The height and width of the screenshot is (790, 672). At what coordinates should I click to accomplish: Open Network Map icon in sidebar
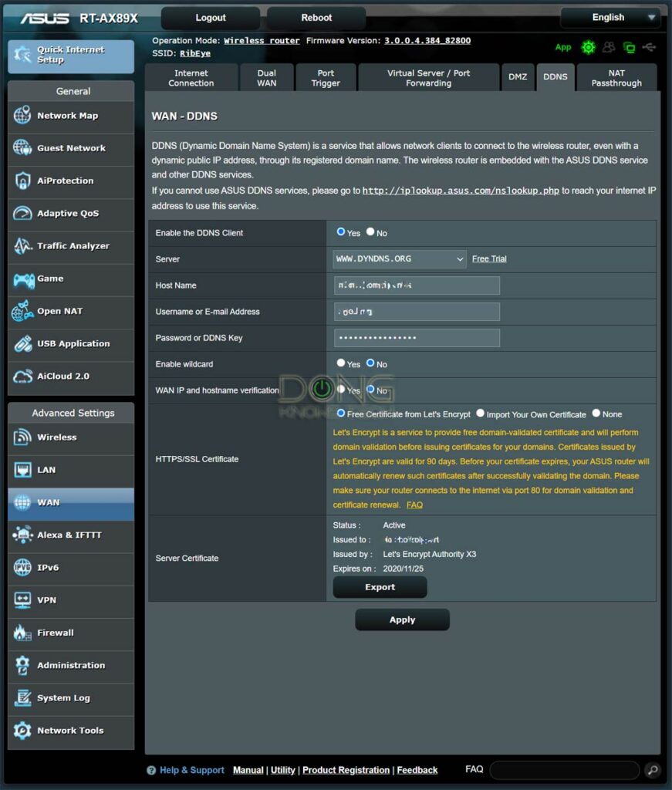[22, 116]
